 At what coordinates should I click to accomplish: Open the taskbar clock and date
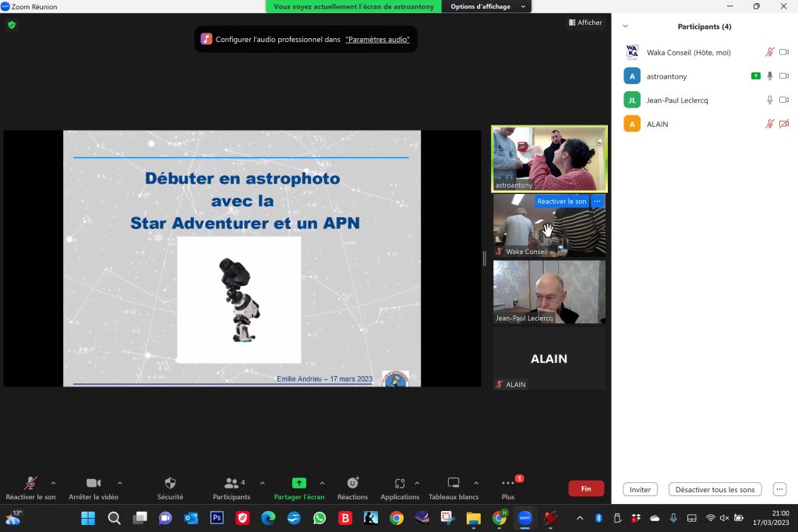pos(771,518)
